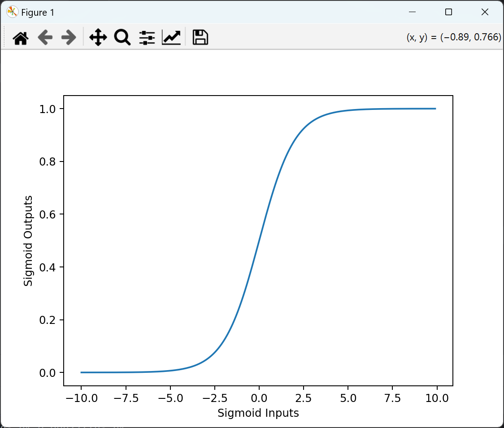504x428 pixels.
Task: Click the "Sigmoid Outputs" y-axis label
Action: coord(28,241)
